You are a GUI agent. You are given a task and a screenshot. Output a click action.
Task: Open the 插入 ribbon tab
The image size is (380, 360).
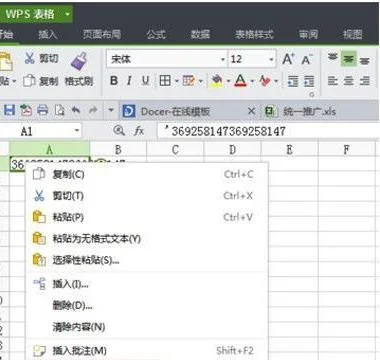coord(48,34)
